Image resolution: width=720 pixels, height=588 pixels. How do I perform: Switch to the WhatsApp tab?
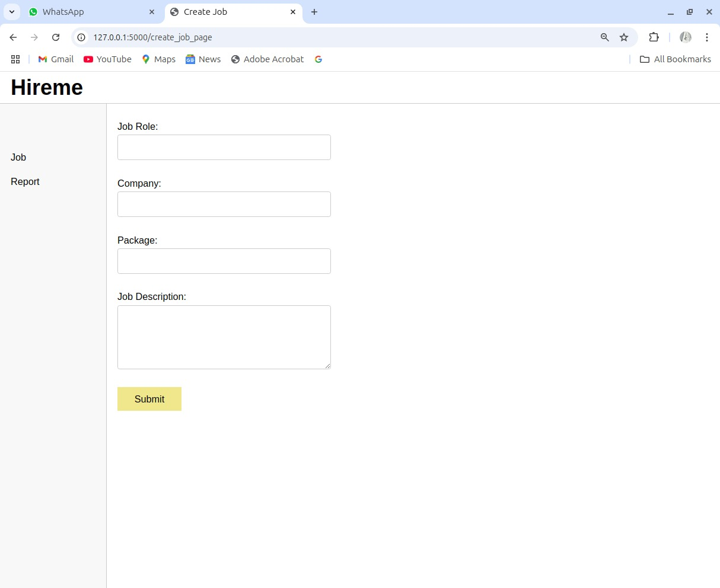(92, 12)
